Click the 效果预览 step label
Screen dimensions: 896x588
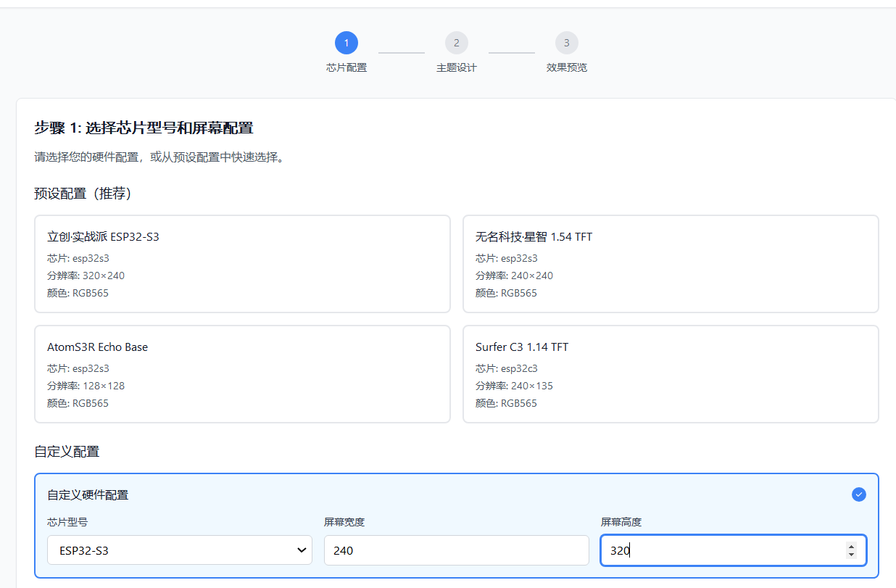click(566, 67)
